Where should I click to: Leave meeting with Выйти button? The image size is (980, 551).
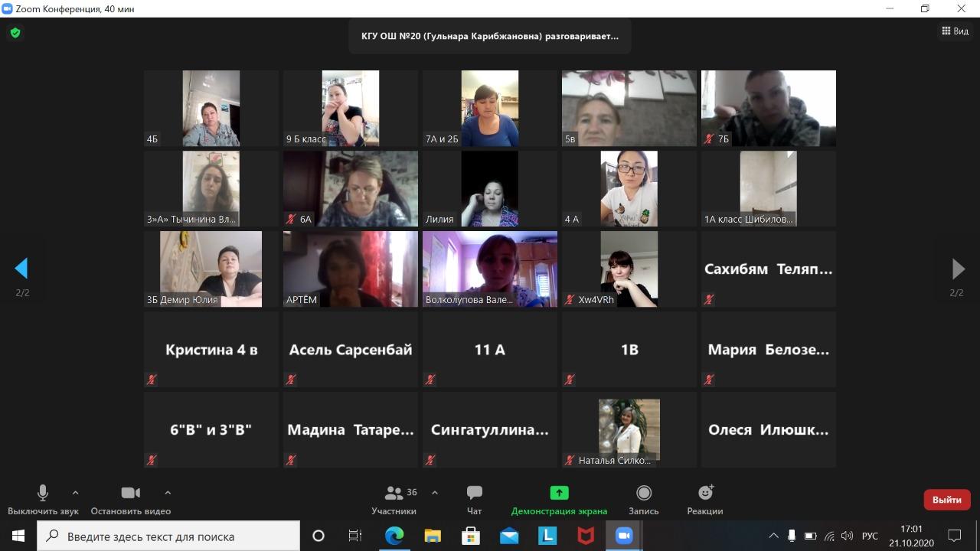point(946,500)
